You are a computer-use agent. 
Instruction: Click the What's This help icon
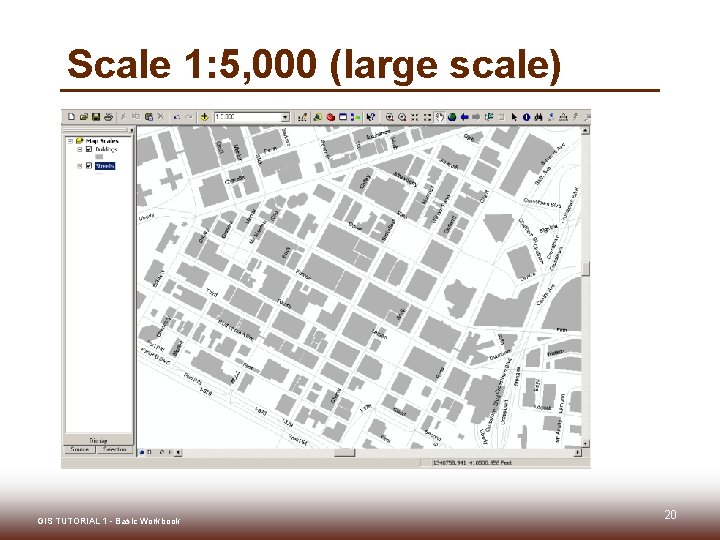[x=371, y=117]
